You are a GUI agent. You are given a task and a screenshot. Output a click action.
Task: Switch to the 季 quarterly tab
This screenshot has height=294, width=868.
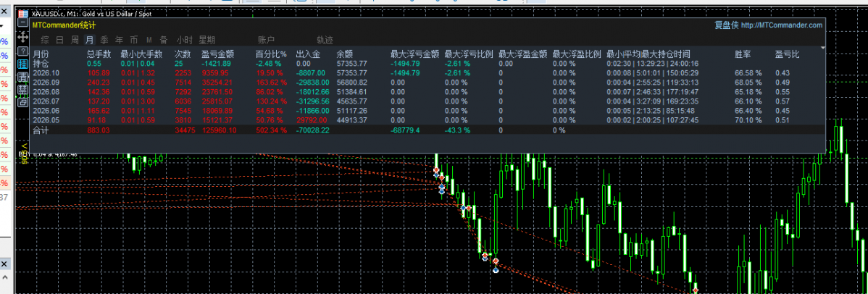click(x=104, y=40)
